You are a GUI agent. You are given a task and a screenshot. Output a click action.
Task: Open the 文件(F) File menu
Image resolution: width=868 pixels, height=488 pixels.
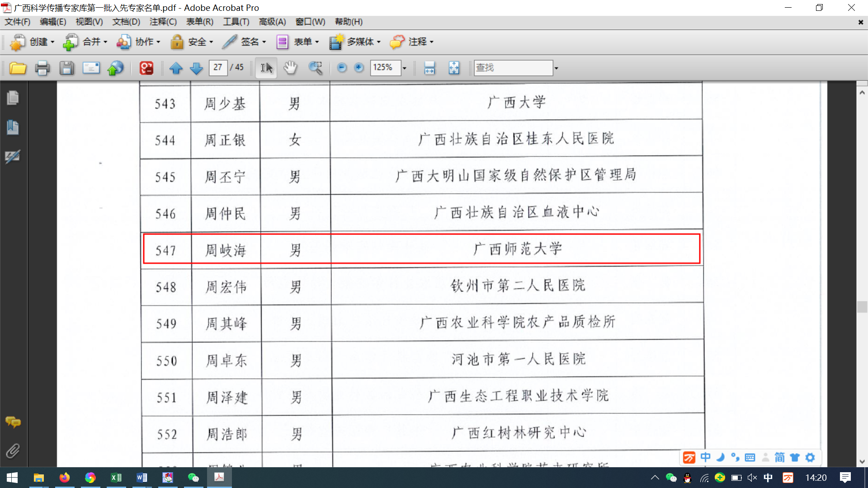coord(17,22)
